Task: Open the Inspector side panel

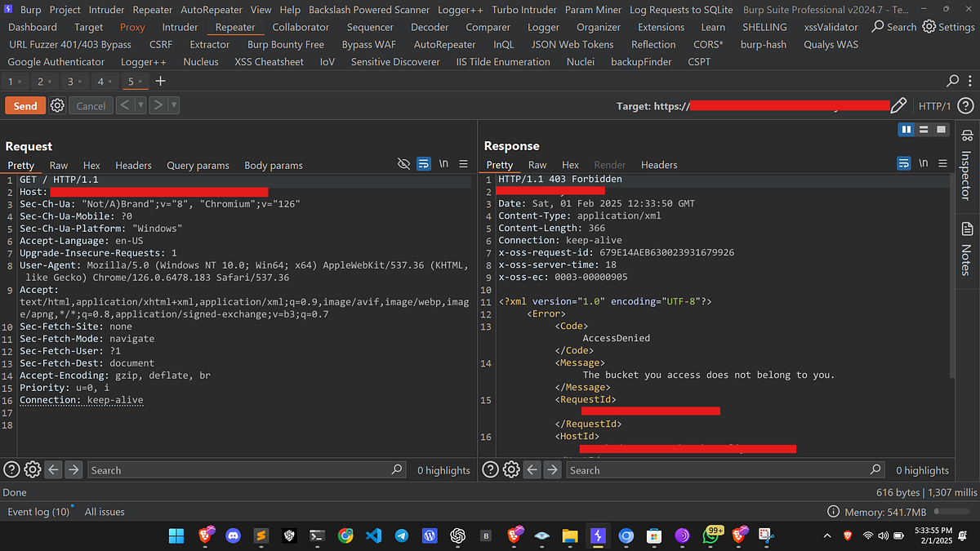Action: (966, 164)
